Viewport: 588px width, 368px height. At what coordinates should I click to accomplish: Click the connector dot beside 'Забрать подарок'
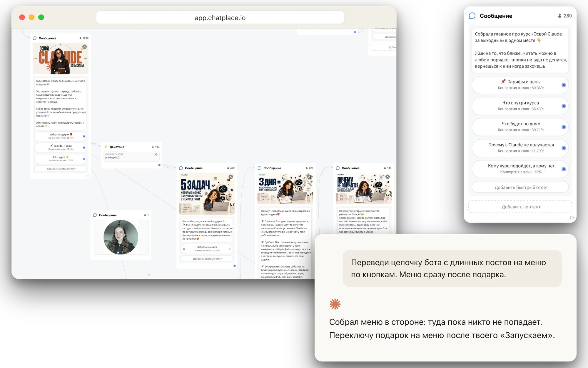point(84,136)
